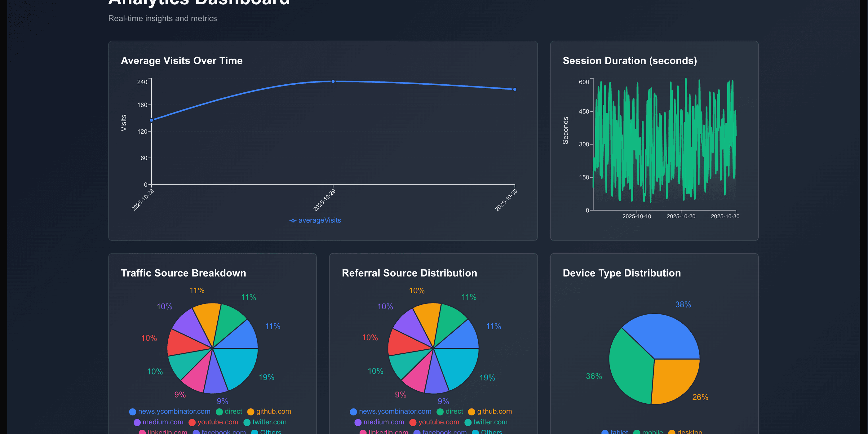The image size is (868, 434).
Task: Click medium.com legend swatch in Referral Source
Action: pyautogui.click(x=358, y=422)
